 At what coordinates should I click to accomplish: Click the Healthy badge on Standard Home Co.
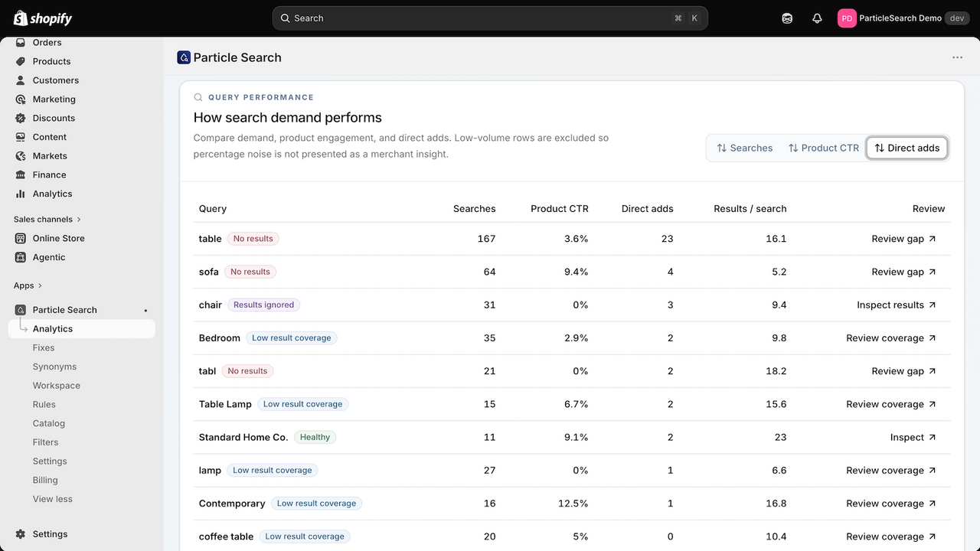(315, 437)
